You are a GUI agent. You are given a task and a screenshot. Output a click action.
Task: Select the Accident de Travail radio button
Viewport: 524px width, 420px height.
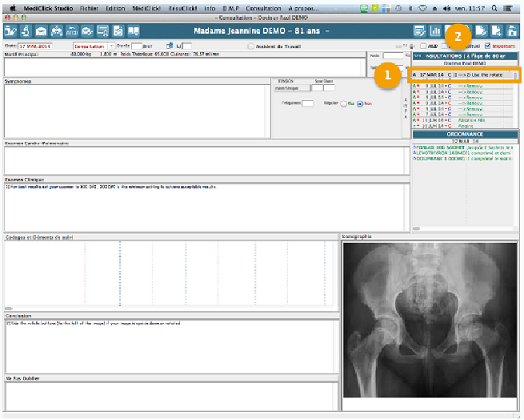point(251,46)
